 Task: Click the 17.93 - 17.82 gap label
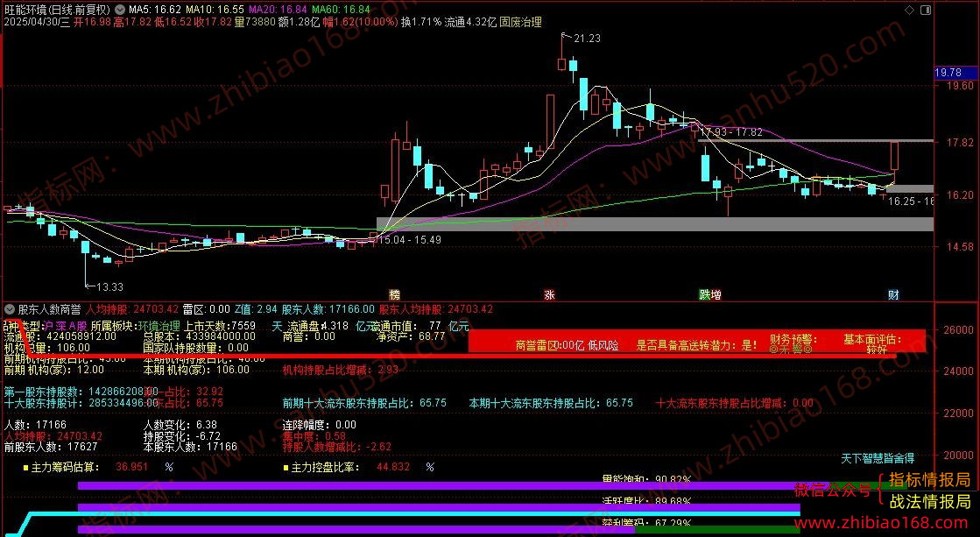point(731,132)
